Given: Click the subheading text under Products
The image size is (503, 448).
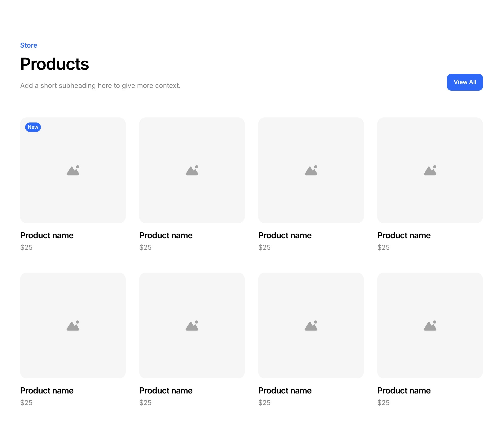Looking at the screenshot, I should 100,85.
